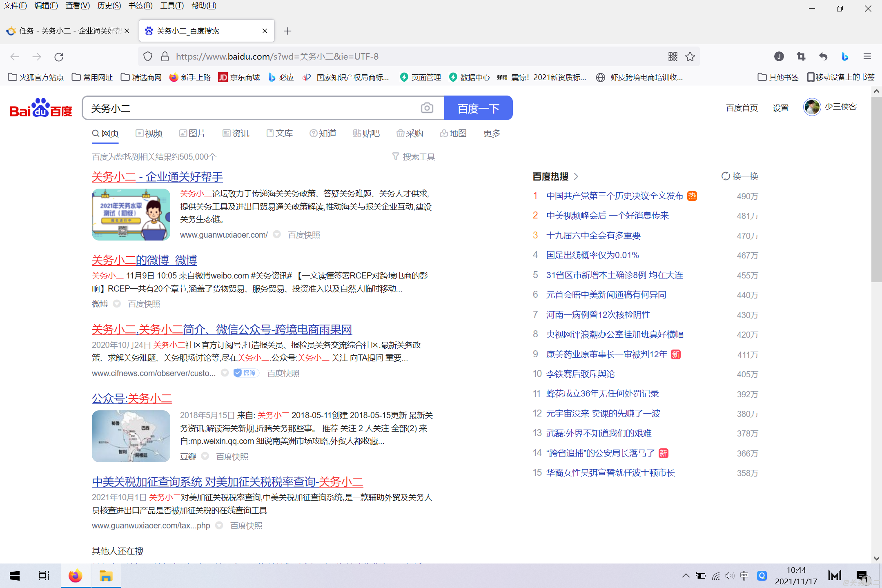Image resolution: width=882 pixels, height=588 pixels.
Task: Open hot search 国足出线概率仅为0.01%
Action: click(592, 255)
